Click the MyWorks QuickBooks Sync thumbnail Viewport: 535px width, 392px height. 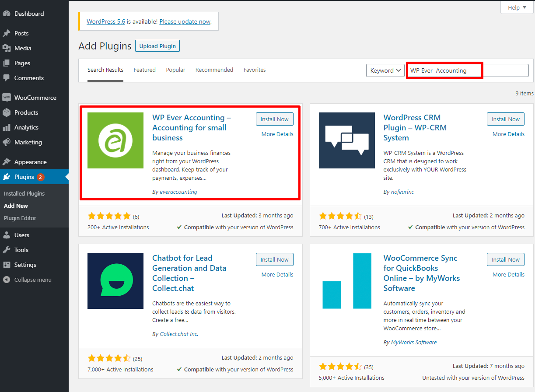coord(347,281)
